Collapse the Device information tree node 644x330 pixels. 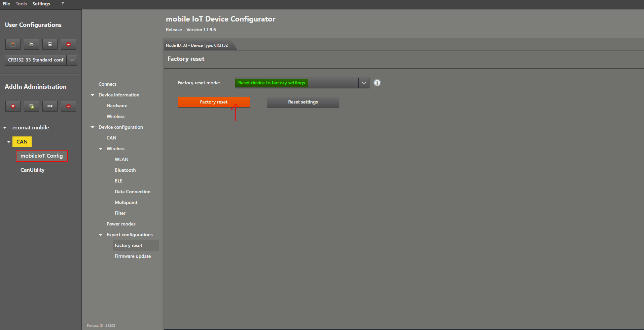pos(93,95)
